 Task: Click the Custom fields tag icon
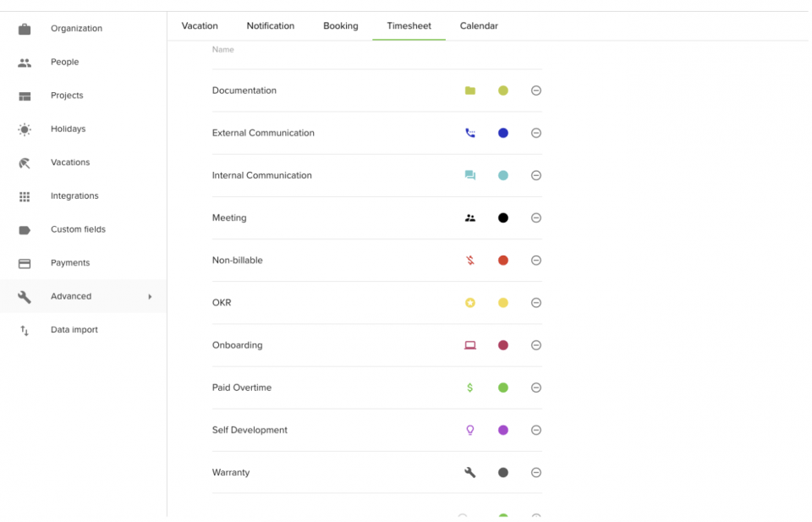pyautogui.click(x=25, y=230)
